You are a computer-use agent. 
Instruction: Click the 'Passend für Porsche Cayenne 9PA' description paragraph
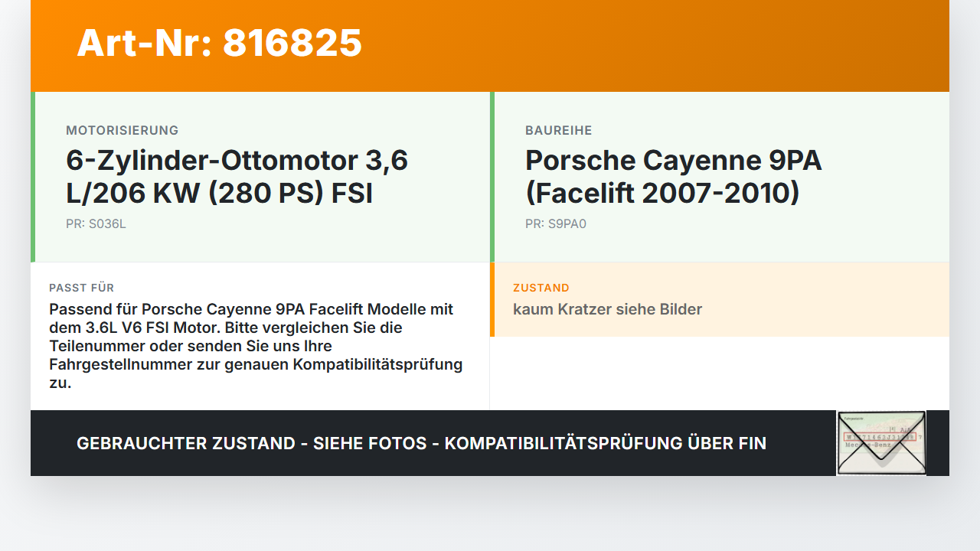point(256,346)
